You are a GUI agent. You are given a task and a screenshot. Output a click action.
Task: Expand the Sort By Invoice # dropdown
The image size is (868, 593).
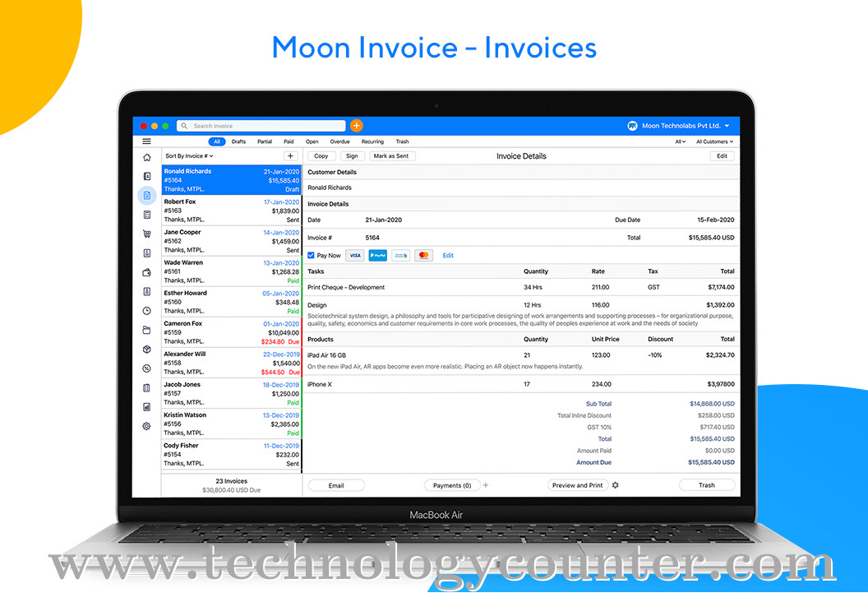point(189,156)
